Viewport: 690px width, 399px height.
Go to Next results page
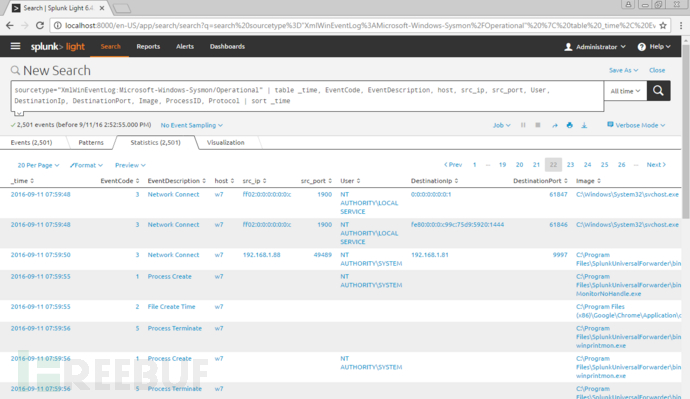tap(656, 165)
